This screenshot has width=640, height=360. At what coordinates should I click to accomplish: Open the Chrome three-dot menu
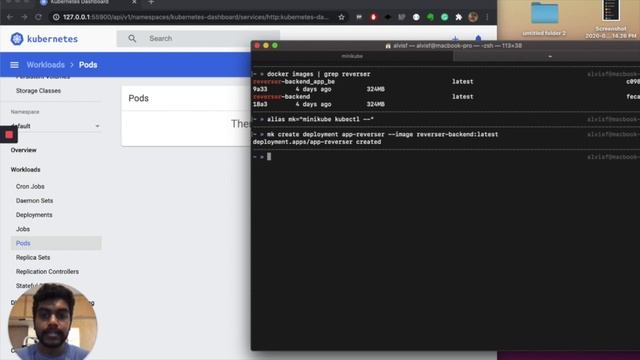487,17
